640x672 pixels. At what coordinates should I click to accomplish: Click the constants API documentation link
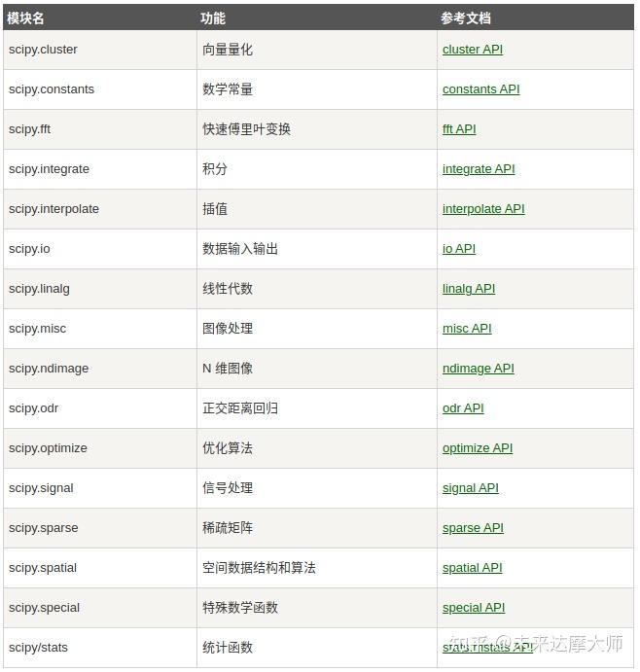pos(480,89)
